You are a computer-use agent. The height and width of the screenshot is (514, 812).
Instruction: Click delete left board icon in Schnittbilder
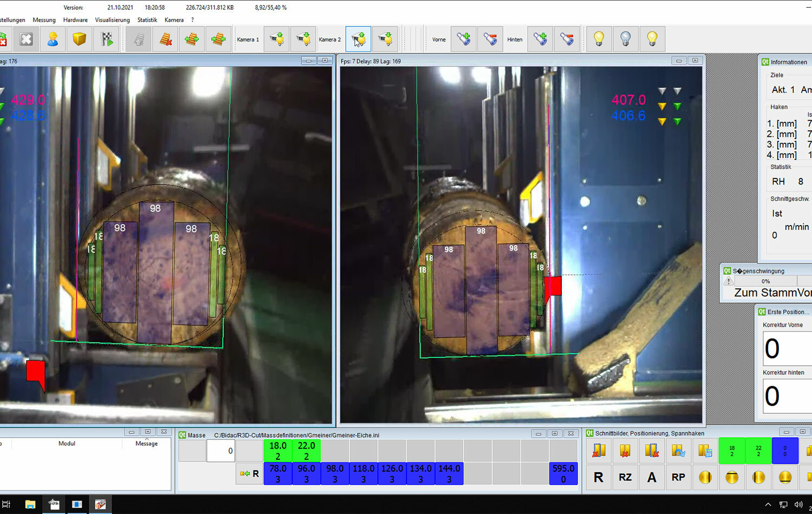point(599,451)
